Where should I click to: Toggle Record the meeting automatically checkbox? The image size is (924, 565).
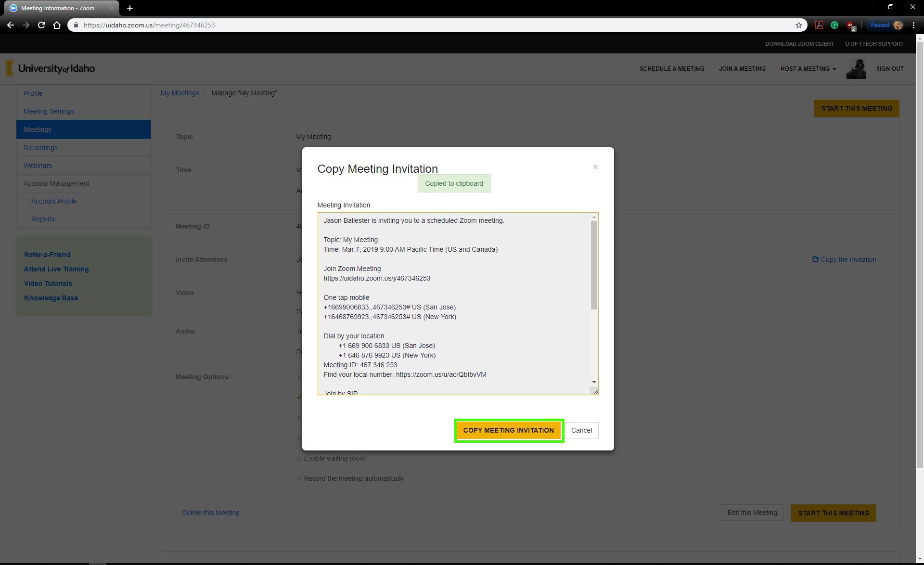(298, 478)
